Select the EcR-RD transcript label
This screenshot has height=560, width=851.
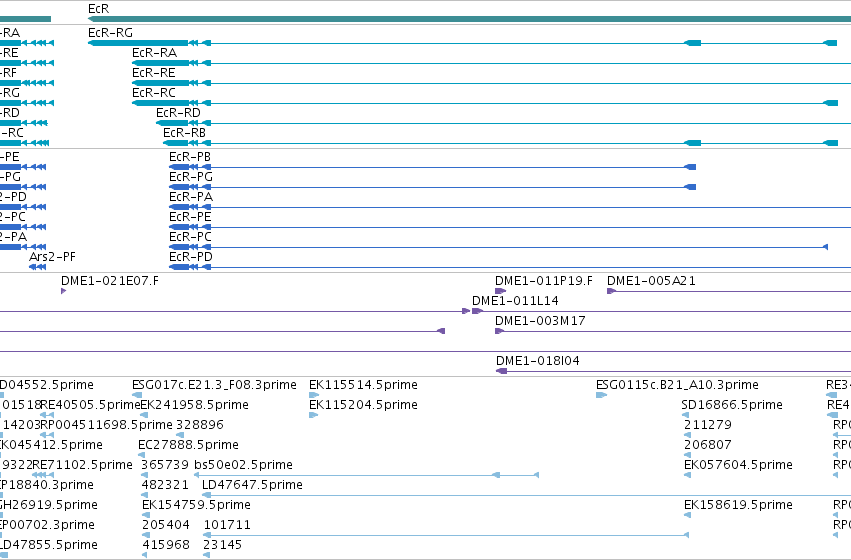point(178,113)
